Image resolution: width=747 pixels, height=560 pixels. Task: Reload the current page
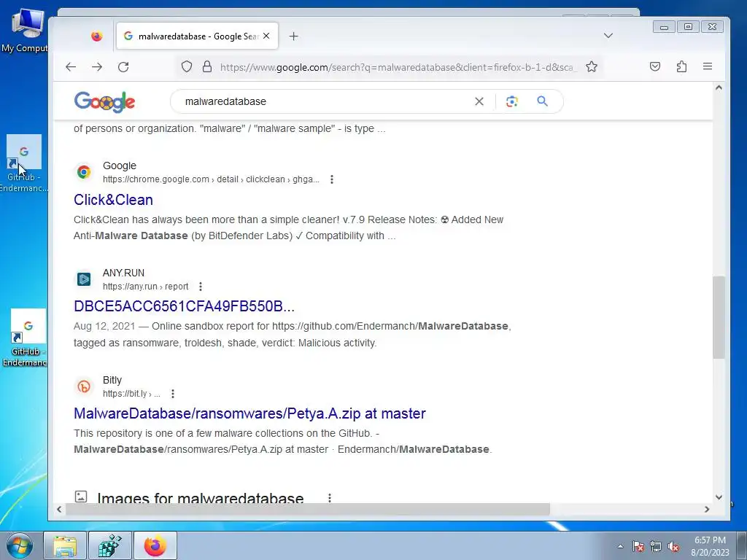[123, 66]
